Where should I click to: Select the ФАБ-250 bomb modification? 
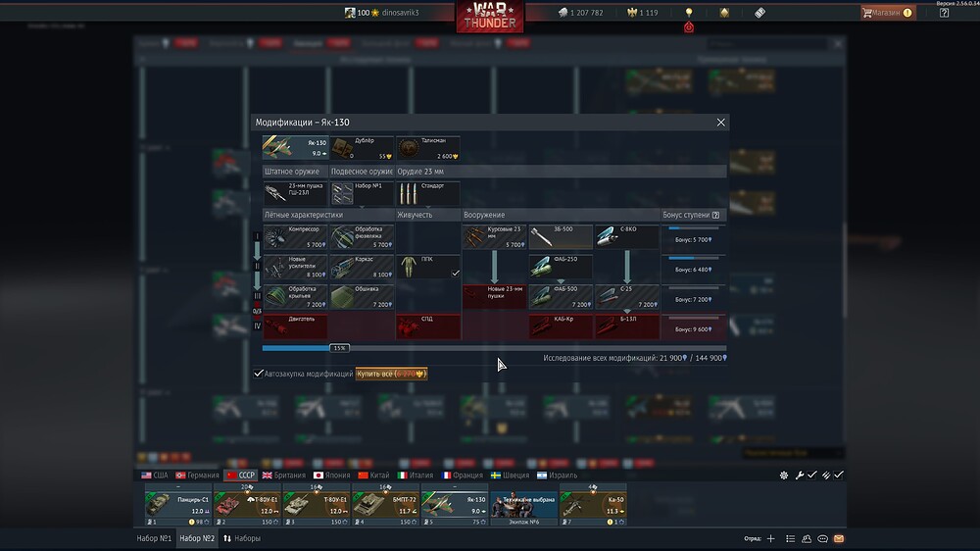click(x=561, y=267)
